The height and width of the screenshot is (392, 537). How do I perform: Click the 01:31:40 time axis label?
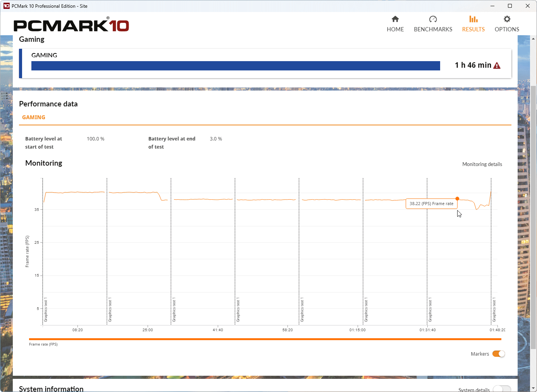427,330
